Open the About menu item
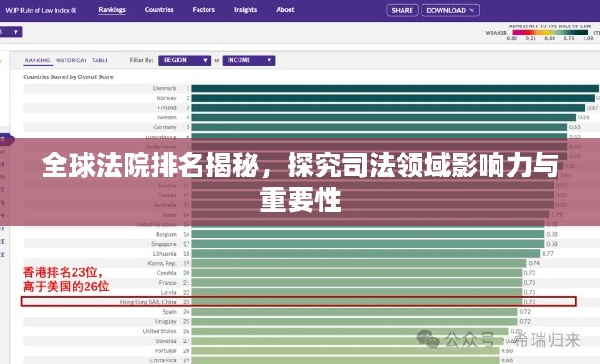This screenshot has height=364, width=600. [x=285, y=10]
